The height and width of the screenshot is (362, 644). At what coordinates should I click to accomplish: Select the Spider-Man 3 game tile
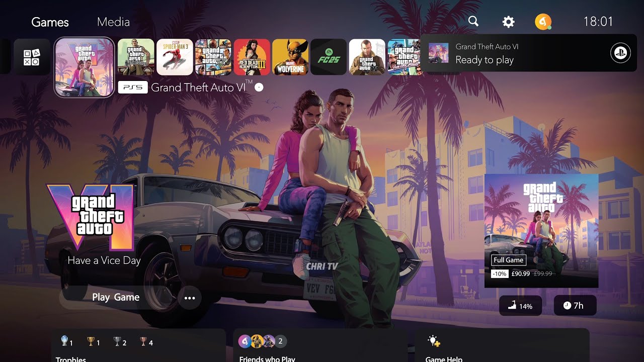pyautogui.click(x=175, y=57)
